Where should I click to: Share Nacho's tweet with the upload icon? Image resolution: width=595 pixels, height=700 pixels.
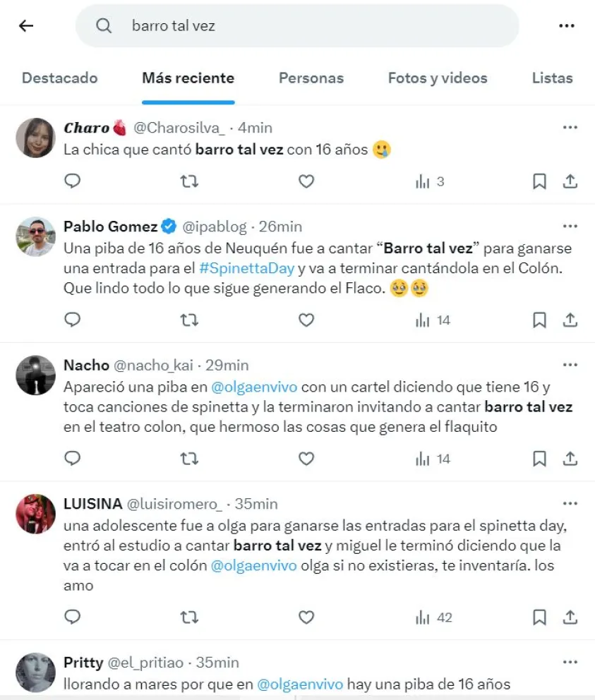(x=570, y=459)
